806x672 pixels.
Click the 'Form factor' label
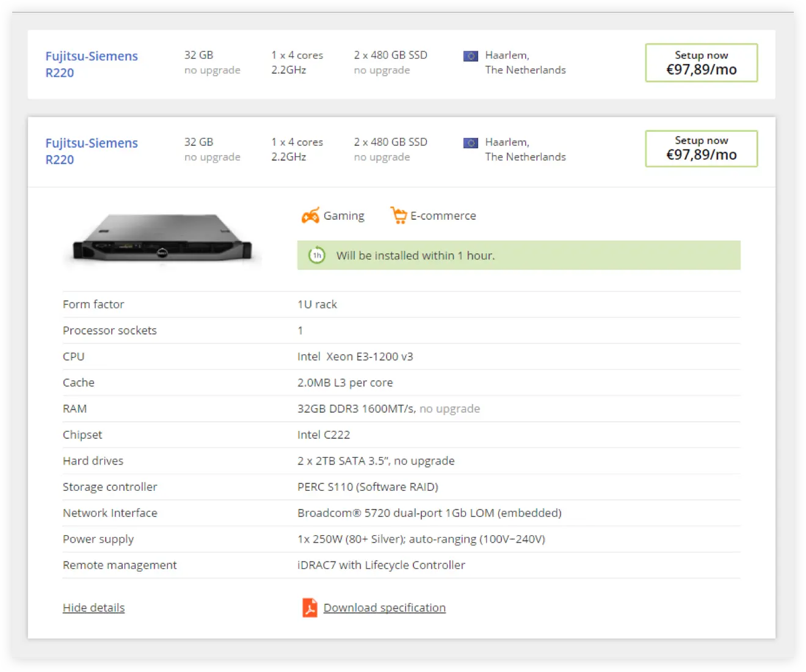93,304
